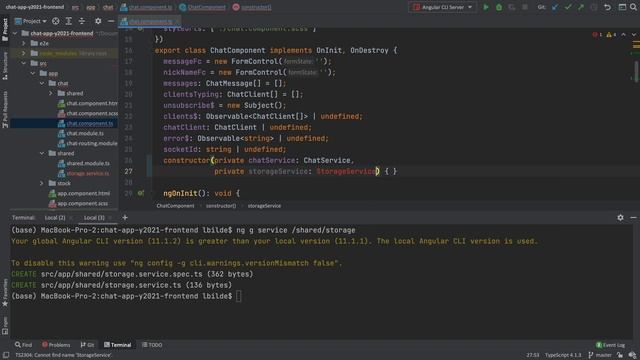Image resolution: width=640 pixels, height=360 pixels.
Task: Hide the Terminal panel using minus icon
Action: (x=633, y=218)
